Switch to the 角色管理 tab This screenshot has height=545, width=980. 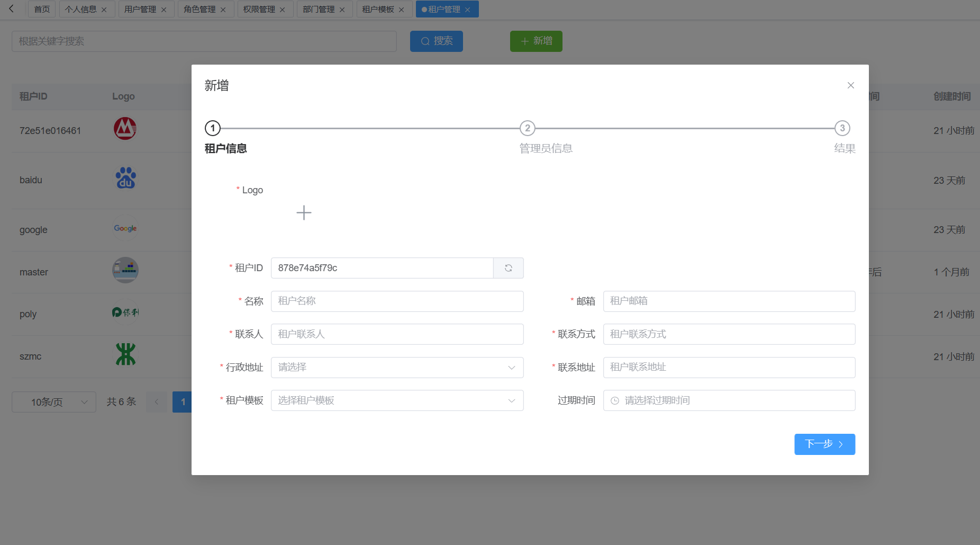199,10
